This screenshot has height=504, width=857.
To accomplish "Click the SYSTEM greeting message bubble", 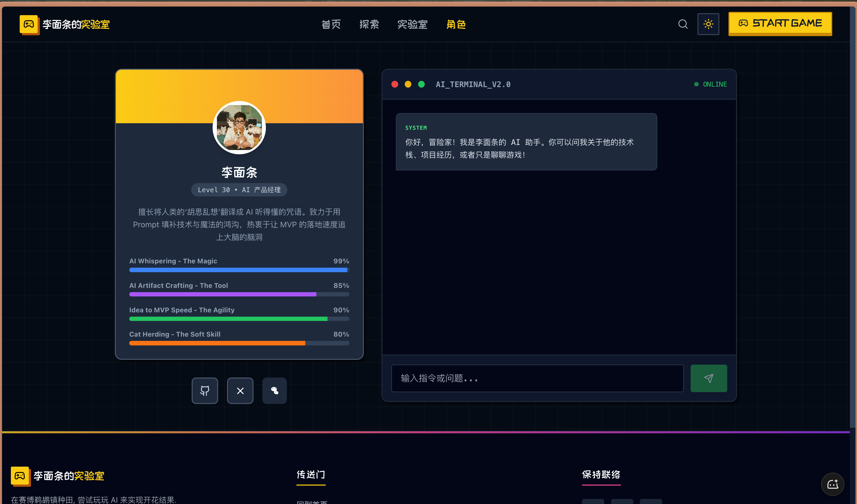I will coord(526,142).
